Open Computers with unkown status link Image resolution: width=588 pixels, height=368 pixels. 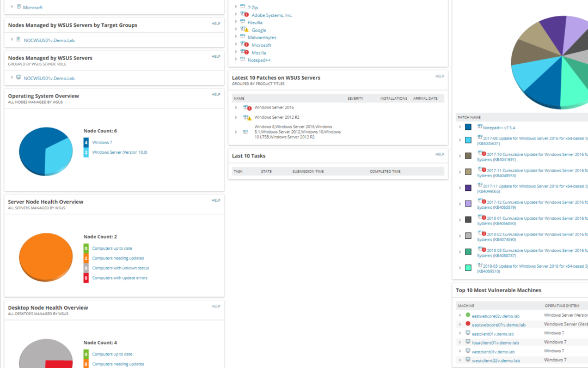click(x=120, y=268)
